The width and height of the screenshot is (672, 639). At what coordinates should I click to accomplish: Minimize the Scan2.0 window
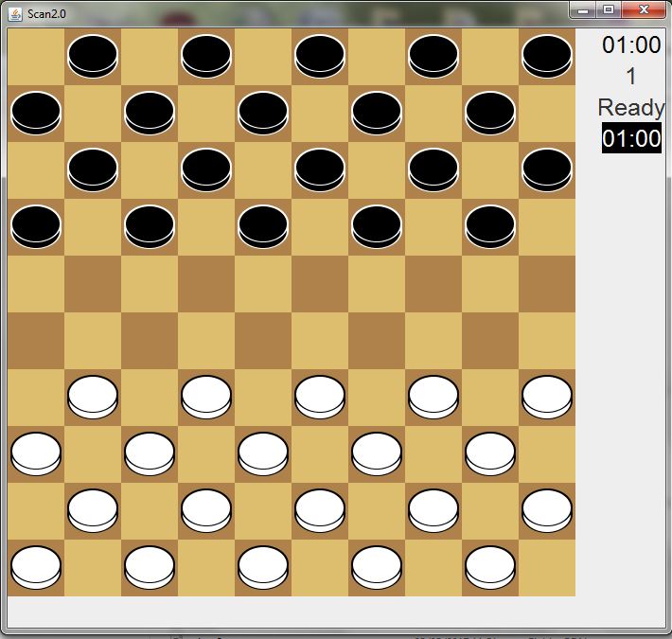(583, 9)
